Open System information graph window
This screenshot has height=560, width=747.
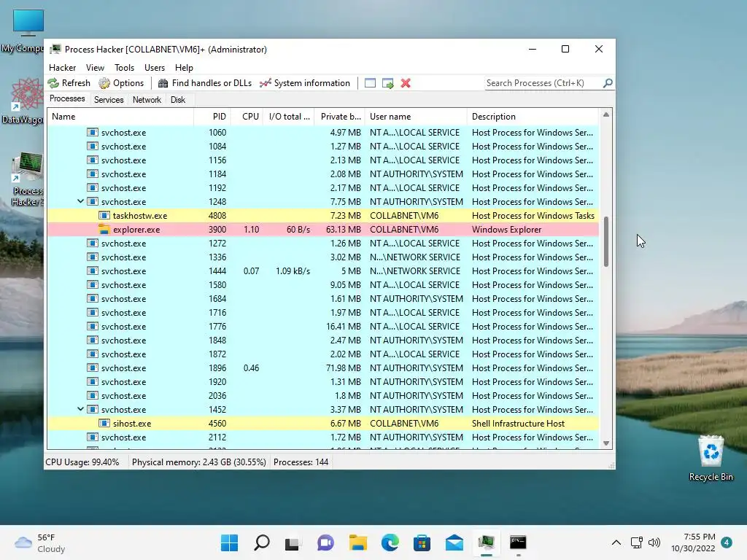[x=305, y=83]
